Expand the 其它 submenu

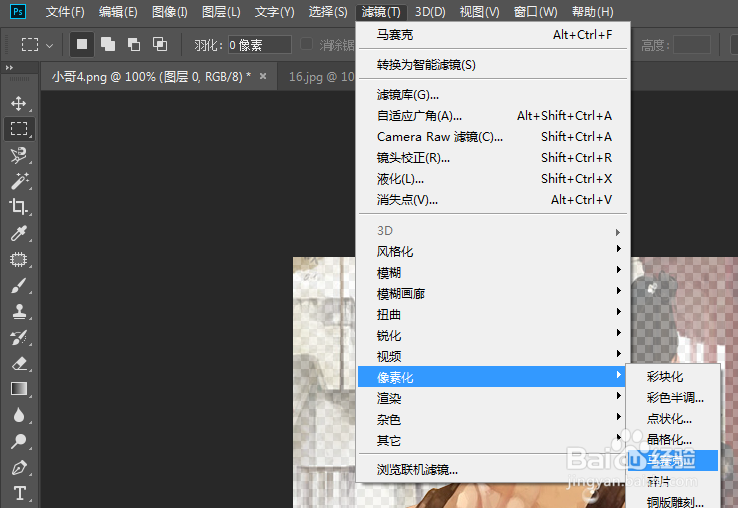tap(493, 441)
